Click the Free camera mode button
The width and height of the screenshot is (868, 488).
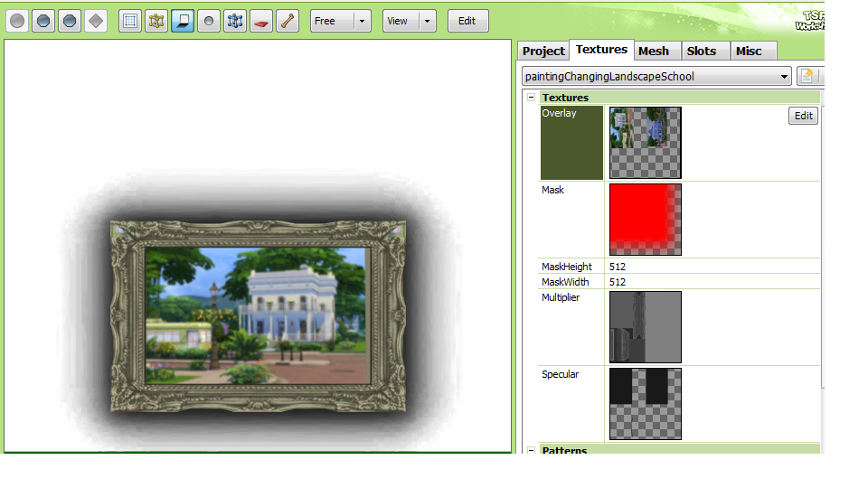332,21
